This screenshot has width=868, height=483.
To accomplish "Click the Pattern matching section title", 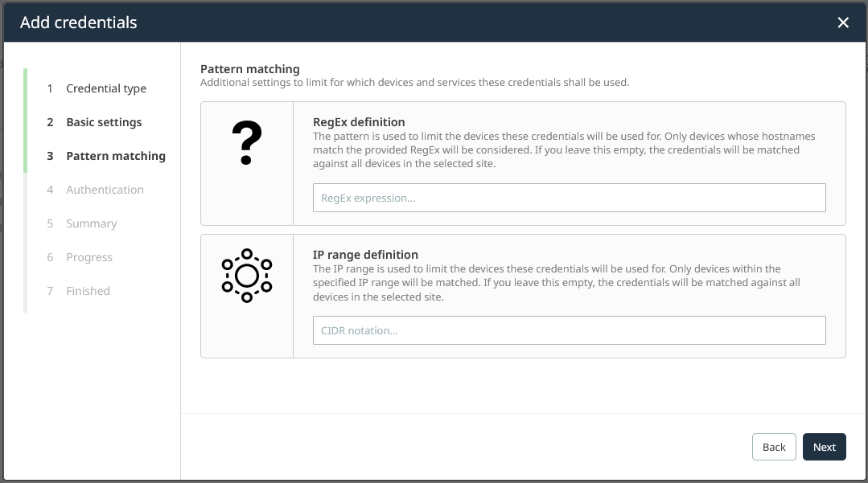I will (249, 69).
